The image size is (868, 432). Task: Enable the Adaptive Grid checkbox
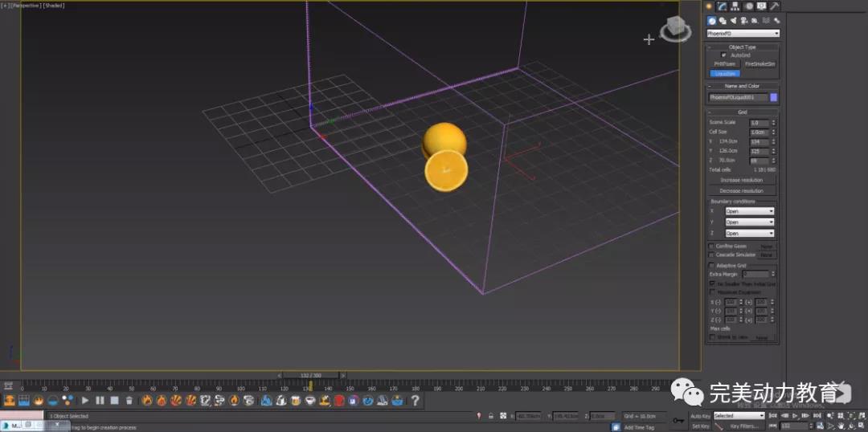tap(711, 265)
